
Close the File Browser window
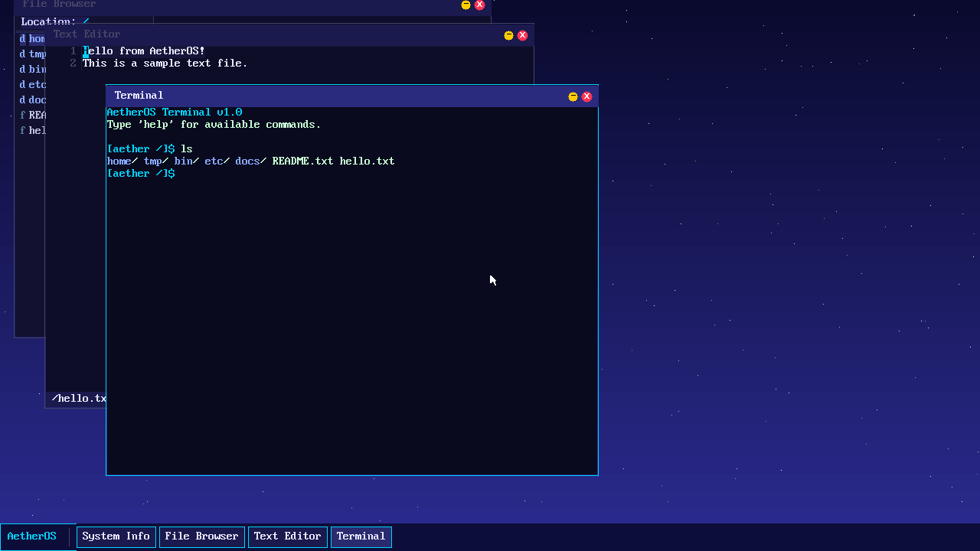coord(479,5)
